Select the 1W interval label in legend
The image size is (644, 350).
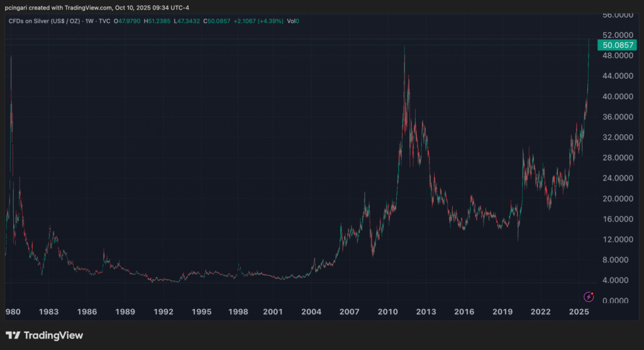89,21
